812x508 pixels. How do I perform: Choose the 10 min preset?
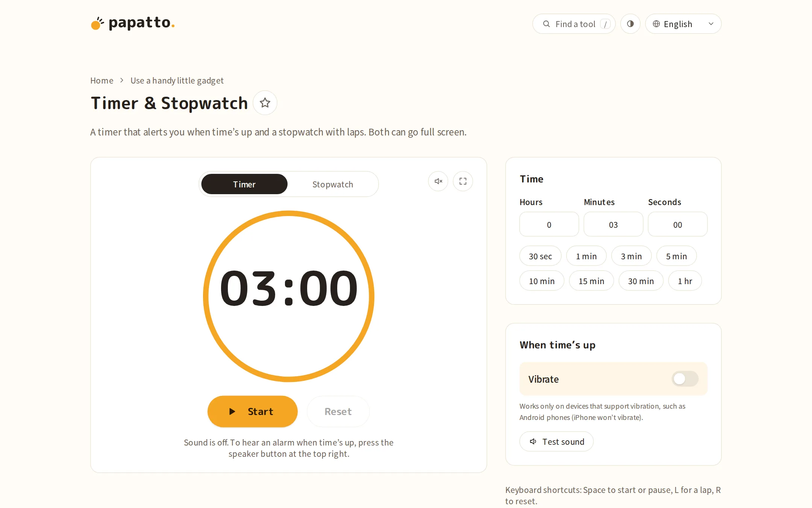tap(542, 281)
